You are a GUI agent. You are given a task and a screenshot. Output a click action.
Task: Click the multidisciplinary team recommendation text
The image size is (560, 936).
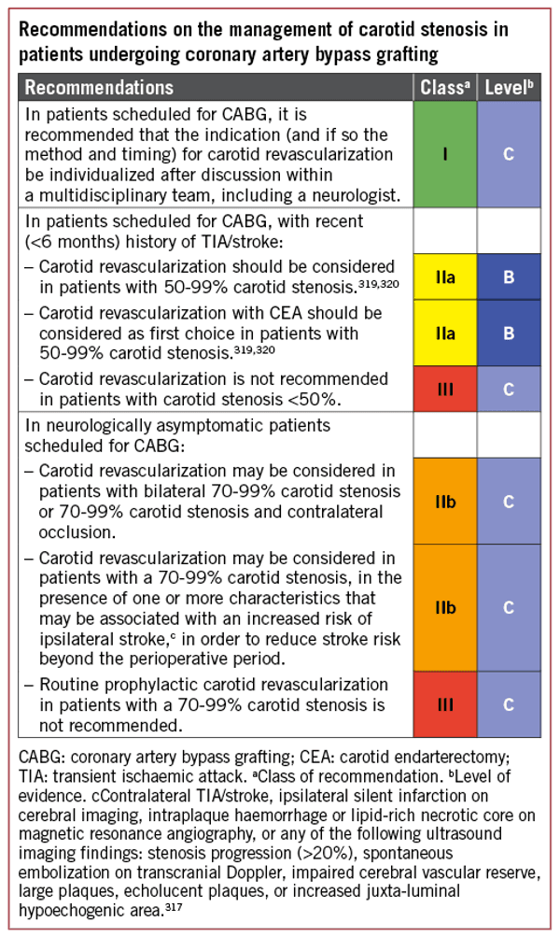pyautogui.click(x=212, y=154)
